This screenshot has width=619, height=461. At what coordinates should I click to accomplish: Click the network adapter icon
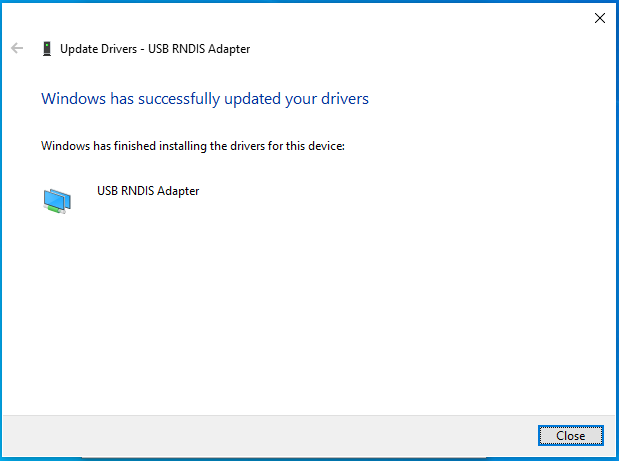click(57, 201)
